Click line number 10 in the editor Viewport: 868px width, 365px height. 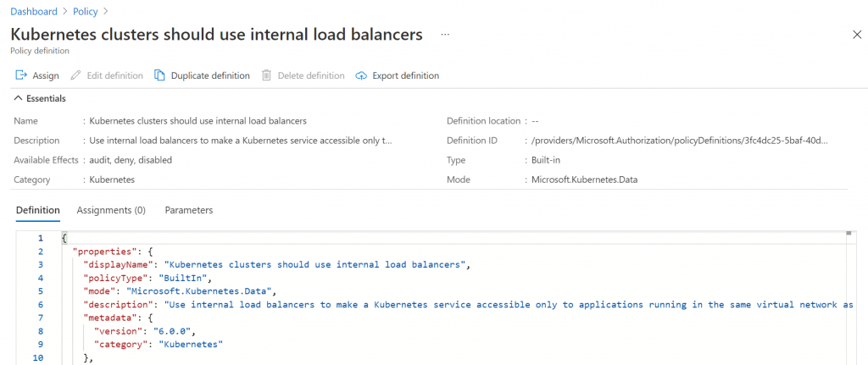37,358
